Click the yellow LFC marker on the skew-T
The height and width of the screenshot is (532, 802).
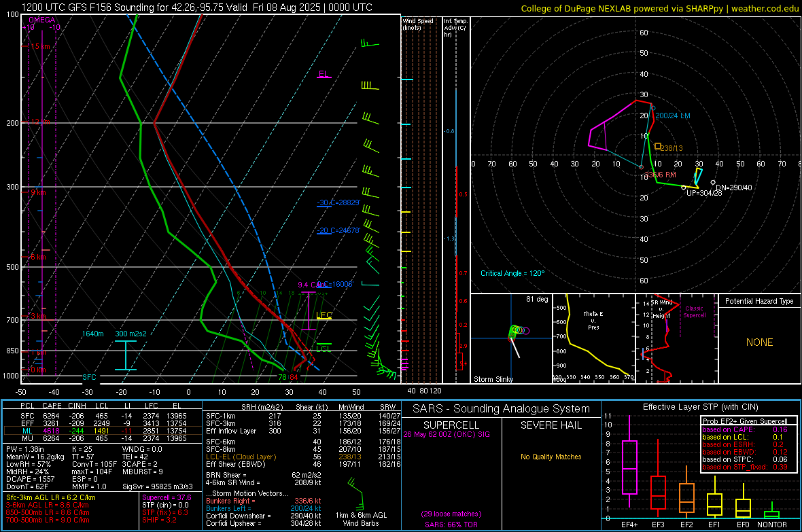tap(324, 316)
